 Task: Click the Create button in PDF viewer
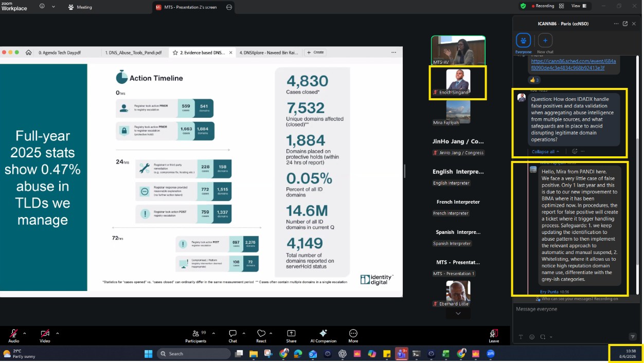pos(315,52)
